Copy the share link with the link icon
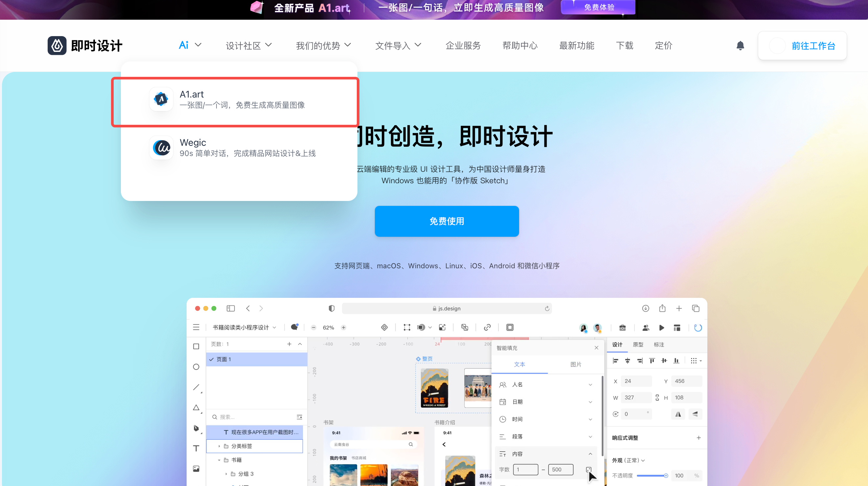This screenshot has width=868, height=486. (487, 327)
